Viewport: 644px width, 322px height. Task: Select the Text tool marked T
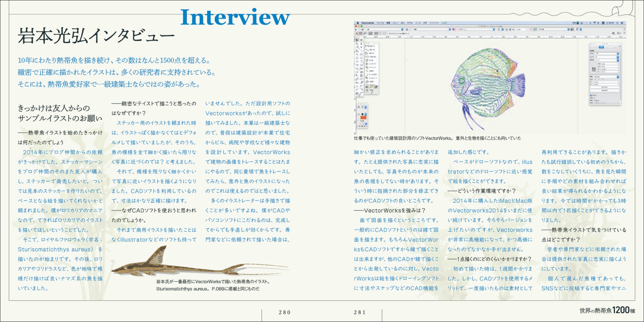coord(361,44)
